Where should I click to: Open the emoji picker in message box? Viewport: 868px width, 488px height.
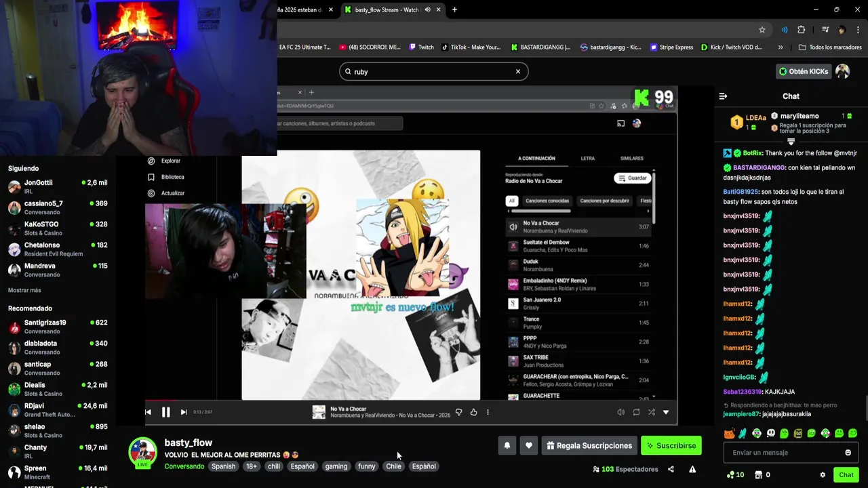848,453
